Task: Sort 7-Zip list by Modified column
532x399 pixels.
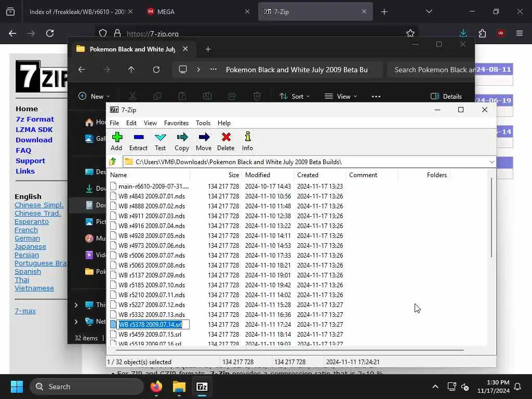Action: coord(269,175)
